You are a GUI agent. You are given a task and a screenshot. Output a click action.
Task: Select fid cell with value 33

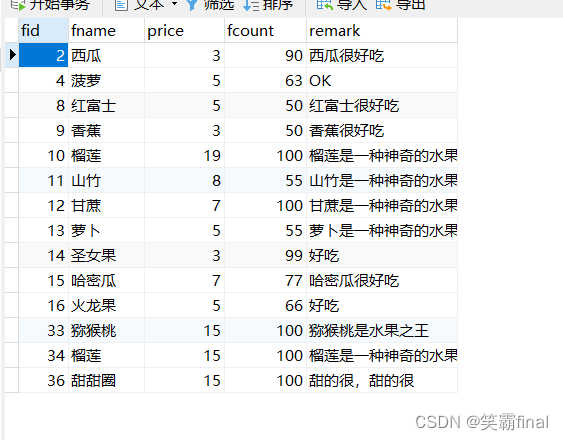click(x=43, y=330)
